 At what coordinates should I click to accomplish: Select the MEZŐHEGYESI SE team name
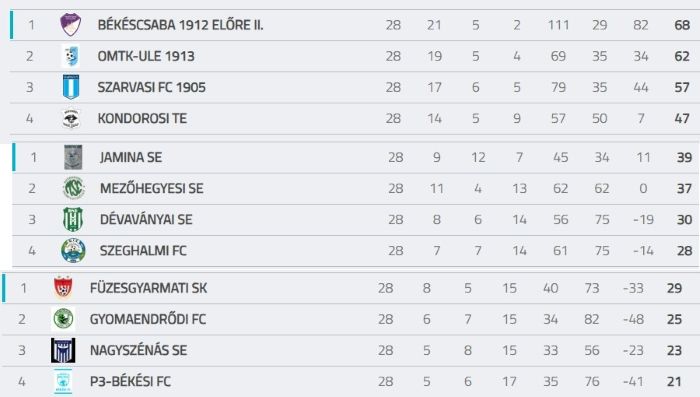click(152, 188)
